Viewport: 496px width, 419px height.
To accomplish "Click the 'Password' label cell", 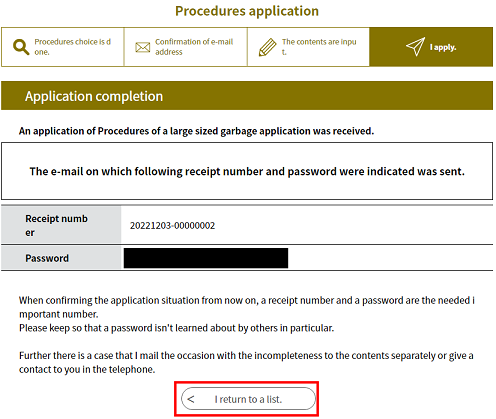I will click(x=61, y=258).
